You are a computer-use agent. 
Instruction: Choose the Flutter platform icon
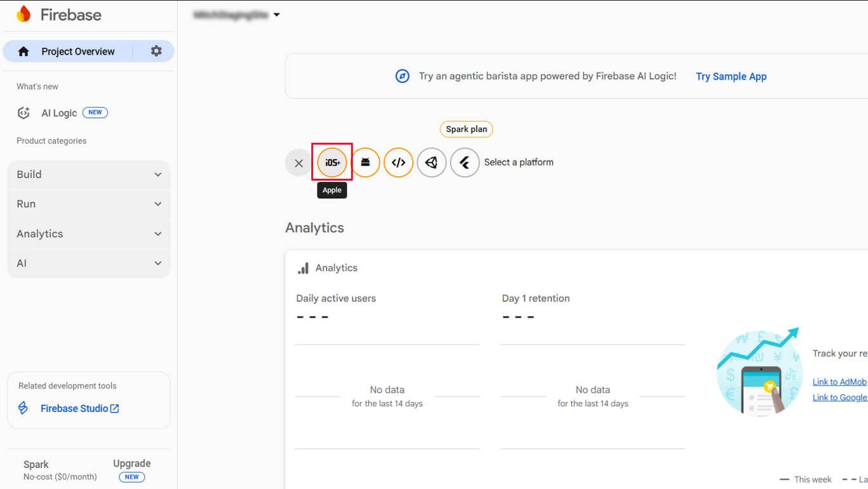pos(465,163)
